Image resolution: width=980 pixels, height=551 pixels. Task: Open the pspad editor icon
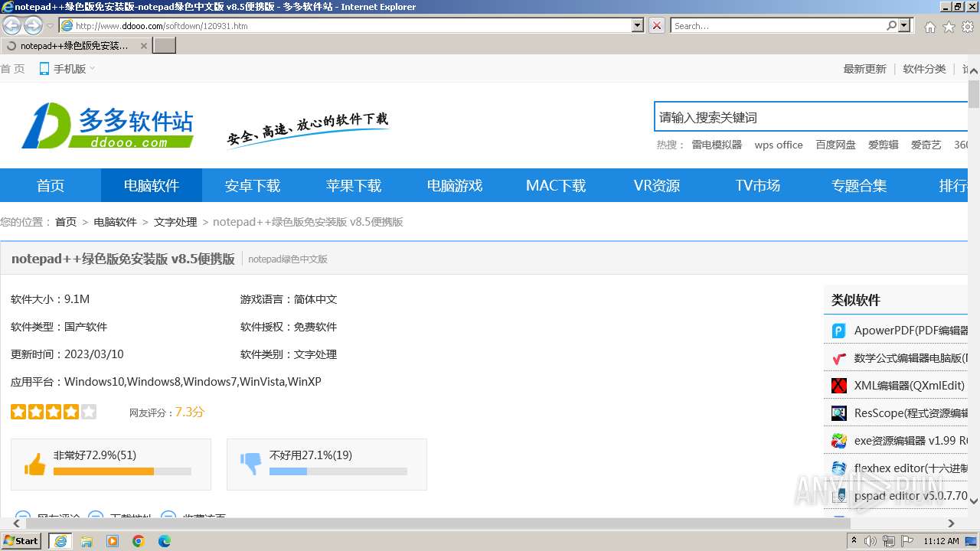point(839,496)
